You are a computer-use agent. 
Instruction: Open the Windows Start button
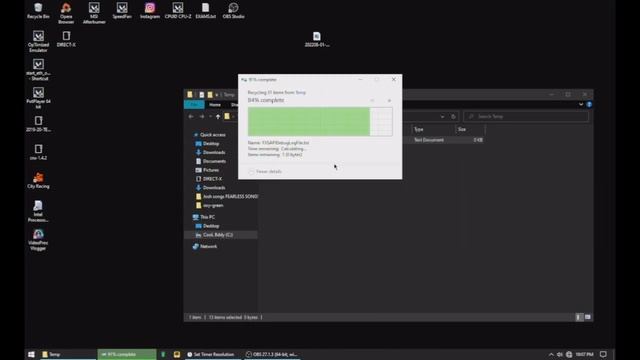(x=31, y=354)
